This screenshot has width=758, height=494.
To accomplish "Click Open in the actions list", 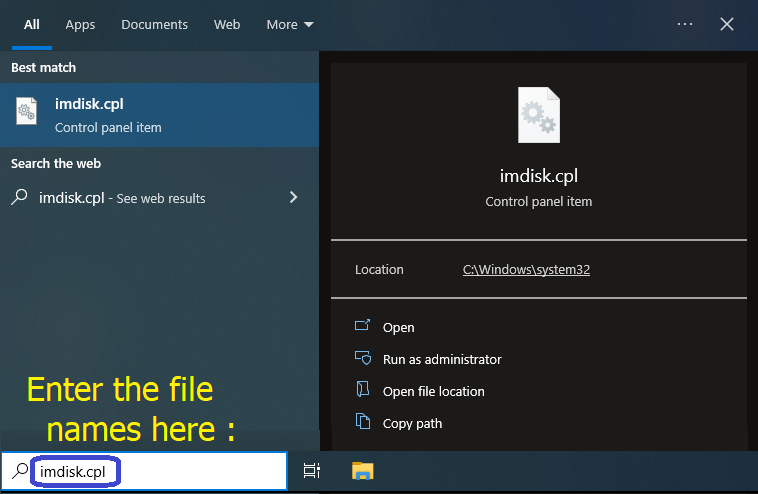I will coord(398,327).
